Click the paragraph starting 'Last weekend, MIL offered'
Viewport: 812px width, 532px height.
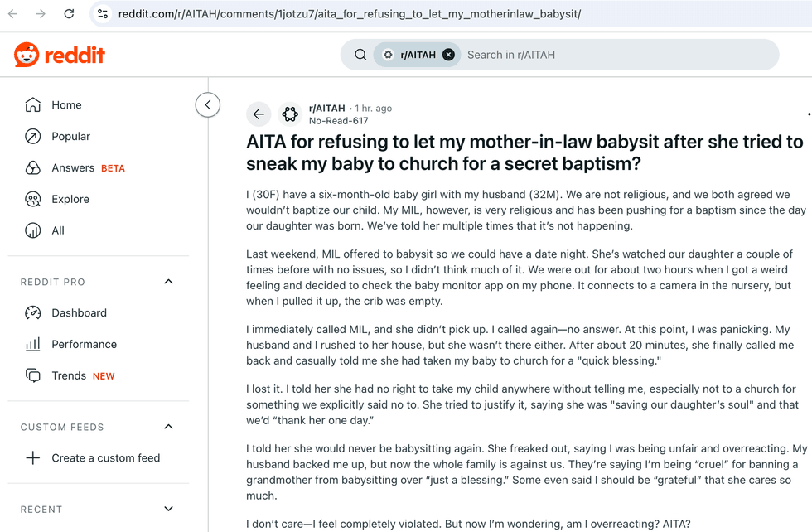pyautogui.click(x=520, y=278)
